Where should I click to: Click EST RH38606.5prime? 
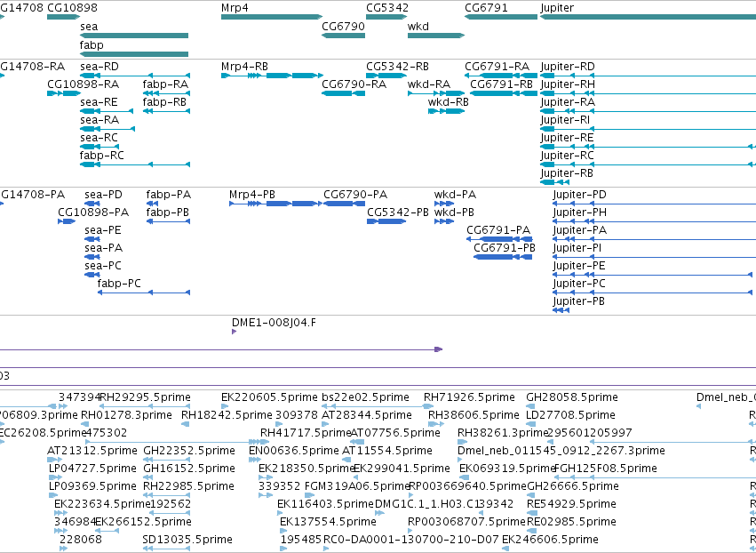(474, 415)
